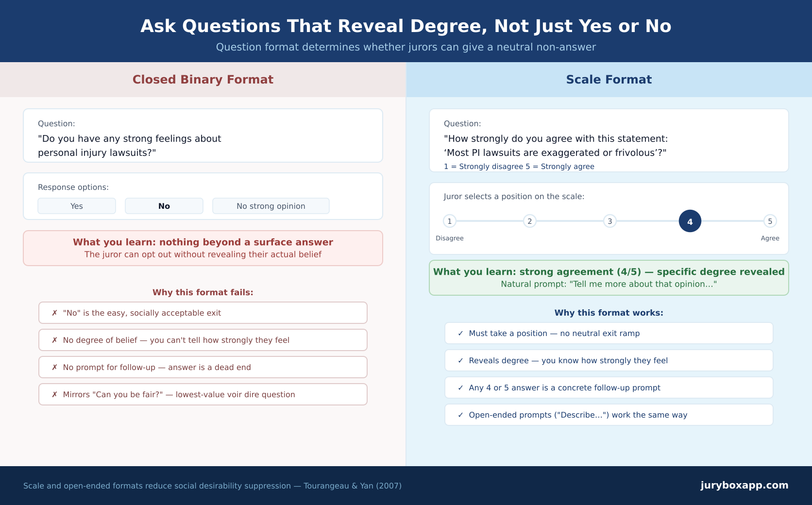Click 'Why this format fails:' heading

203,292
